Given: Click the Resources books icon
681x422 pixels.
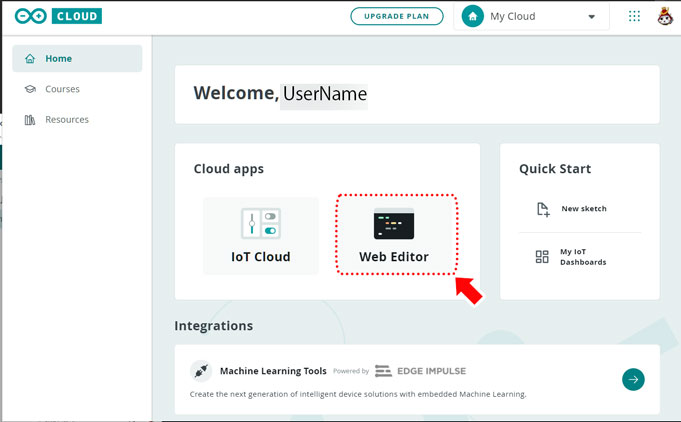Looking at the screenshot, I should (30, 119).
